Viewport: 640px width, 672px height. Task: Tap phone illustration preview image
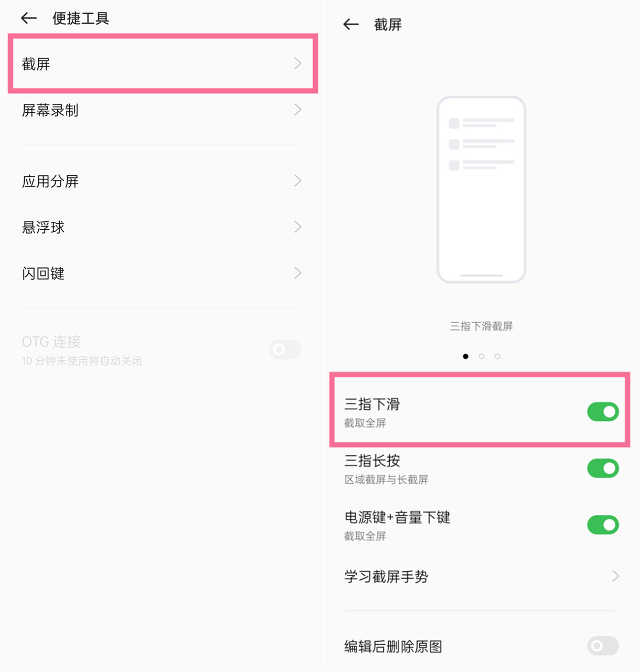click(x=481, y=189)
